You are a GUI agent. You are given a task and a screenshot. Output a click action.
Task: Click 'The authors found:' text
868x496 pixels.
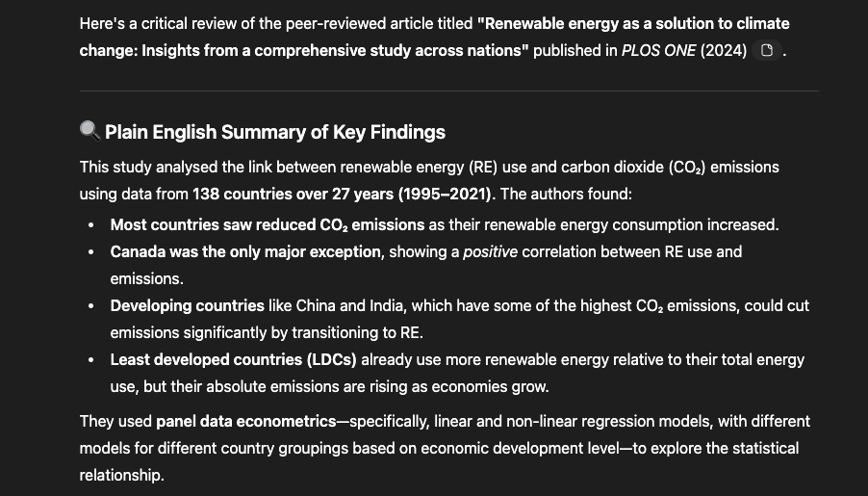click(566, 194)
